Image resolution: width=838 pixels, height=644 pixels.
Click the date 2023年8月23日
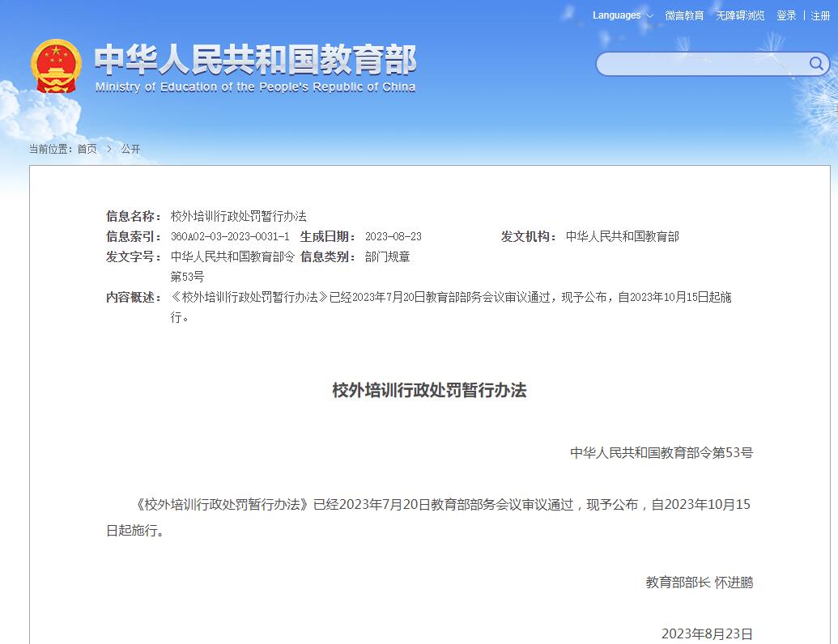coord(707,633)
